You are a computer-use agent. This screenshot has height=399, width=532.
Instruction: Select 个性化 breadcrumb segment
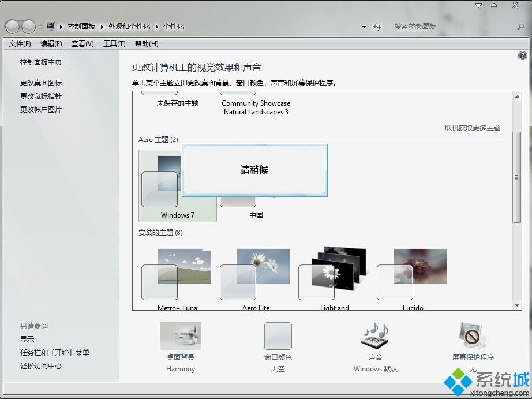pos(173,27)
